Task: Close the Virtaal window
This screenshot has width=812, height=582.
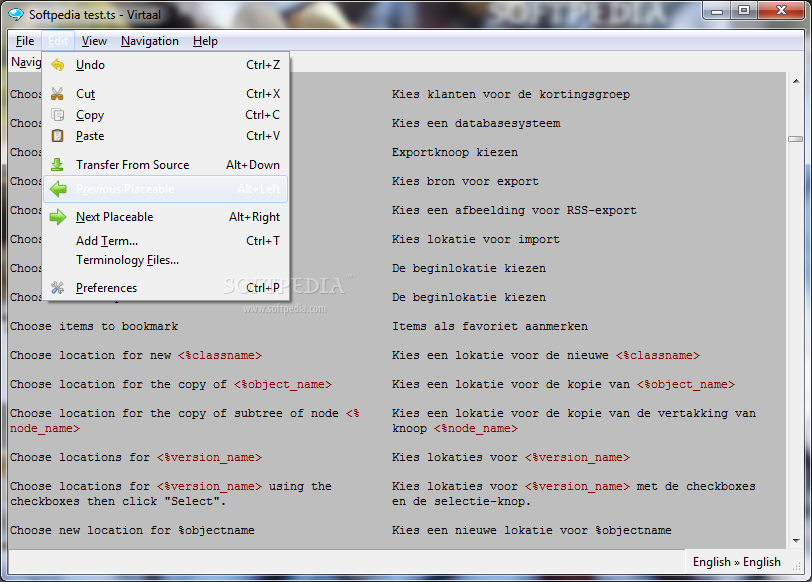Action: (x=781, y=11)
